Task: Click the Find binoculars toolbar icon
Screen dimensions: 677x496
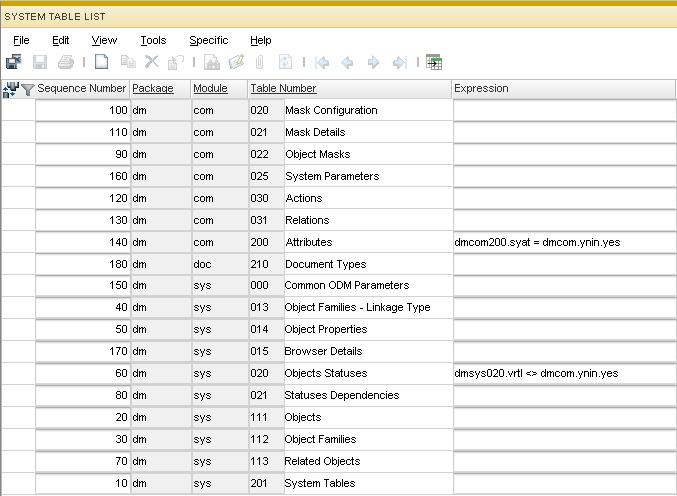Action: point(211,62)
